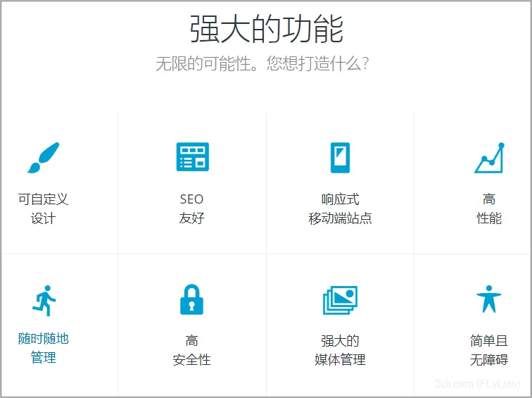This screenshot has width=532, height=398.
Task: Click the subtitle 无限的可能性。您想打造什么?
Action: click(x=262, y=63)
